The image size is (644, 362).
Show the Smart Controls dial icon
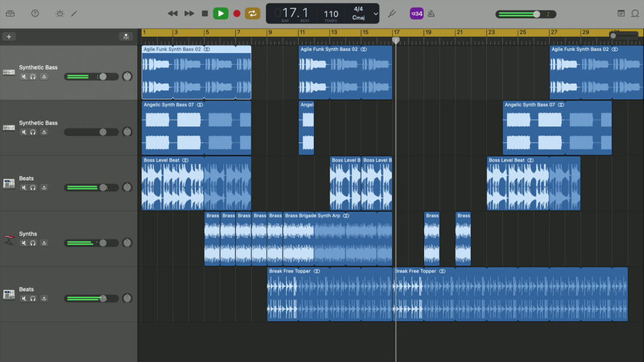[60, 14]
